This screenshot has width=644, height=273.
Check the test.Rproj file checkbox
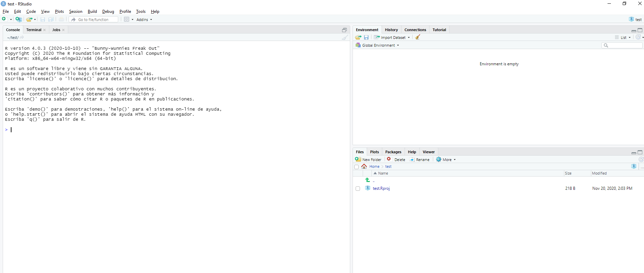pos(358,188)
